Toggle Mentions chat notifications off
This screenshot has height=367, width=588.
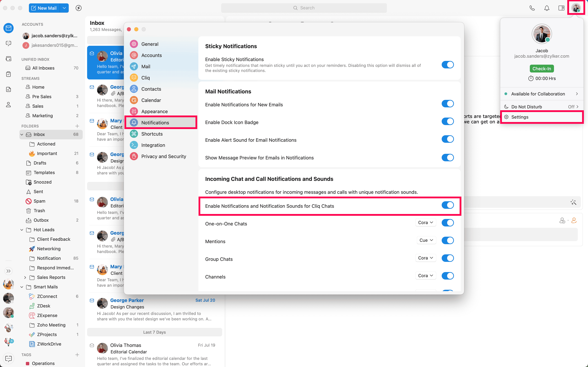tap(447, 240)
